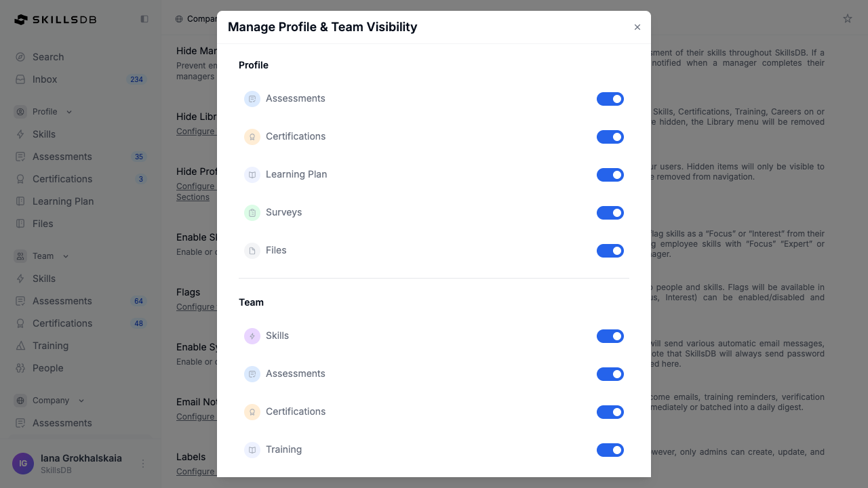The width and height of the screenshot is (868, 488).
Task: Click the Surveys clipboard icon in dialog
Action: 252,213
